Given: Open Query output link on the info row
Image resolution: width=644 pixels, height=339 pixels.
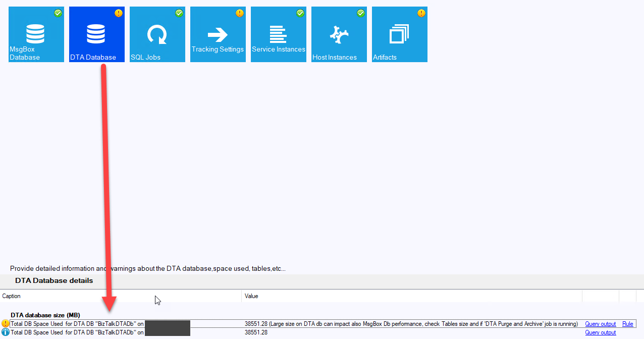Looking at the screenshot, I should point(600,332).
